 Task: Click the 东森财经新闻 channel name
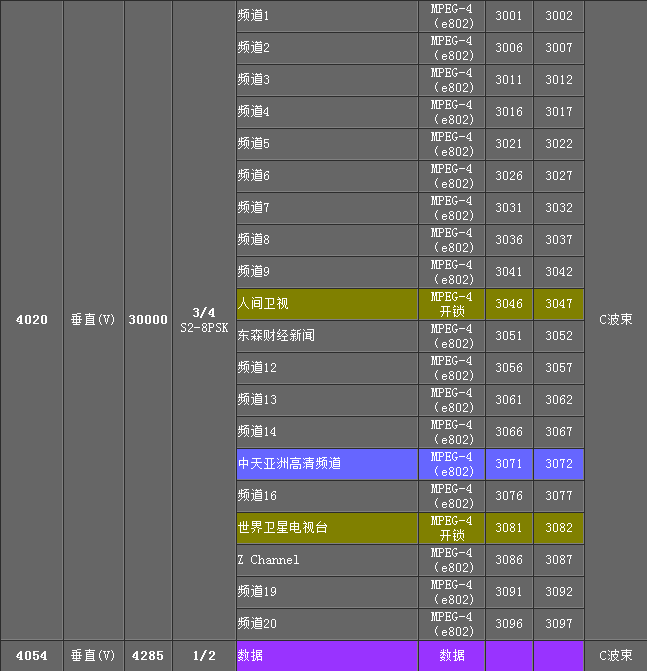click(x=276, y=336)
